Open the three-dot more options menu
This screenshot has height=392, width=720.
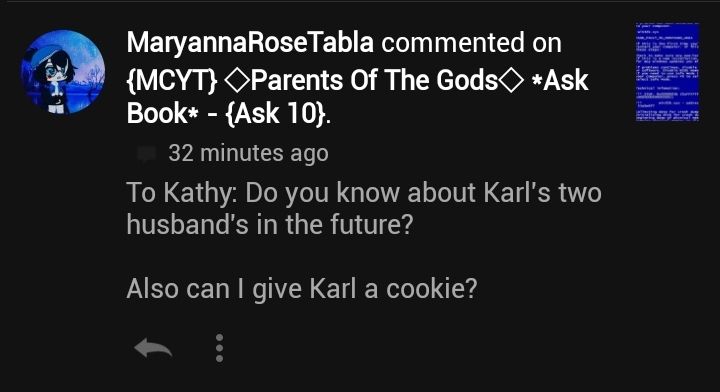(219, 348)
